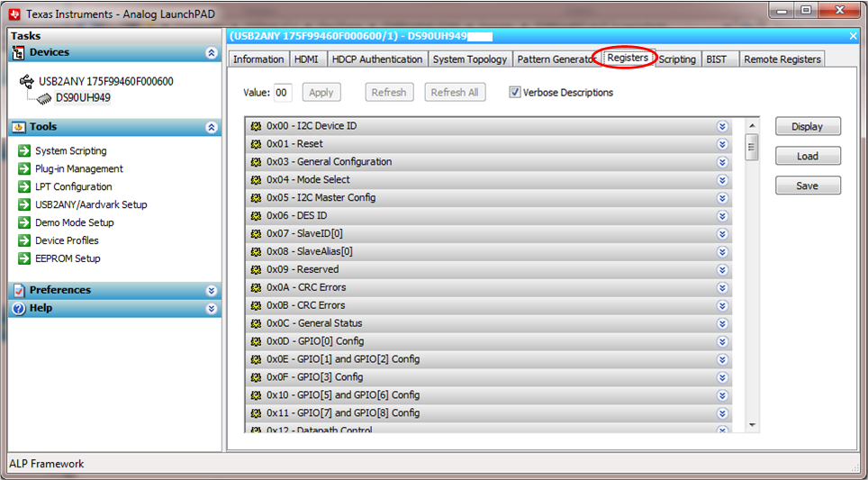Click the USB icon for USB2ANY device
The width and height of the screenshot is (868, 480).
[27, 81]
